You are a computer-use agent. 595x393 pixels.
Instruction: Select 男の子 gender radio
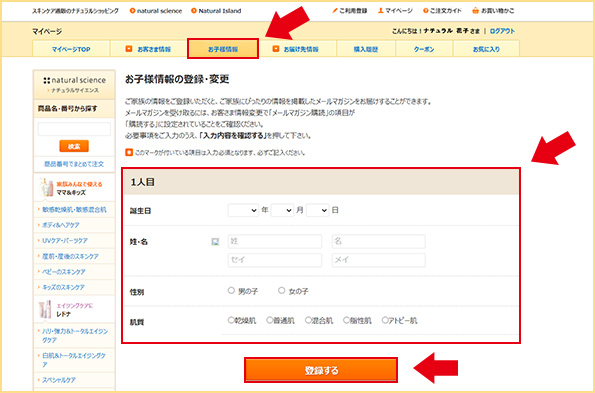pos(231,291)
